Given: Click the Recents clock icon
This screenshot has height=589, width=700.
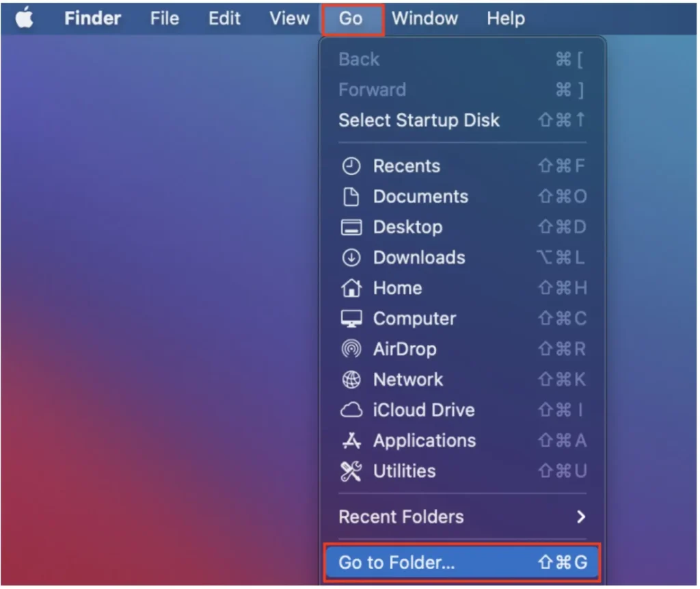Looking at the screenshot, I should click(x=351, y=166).
